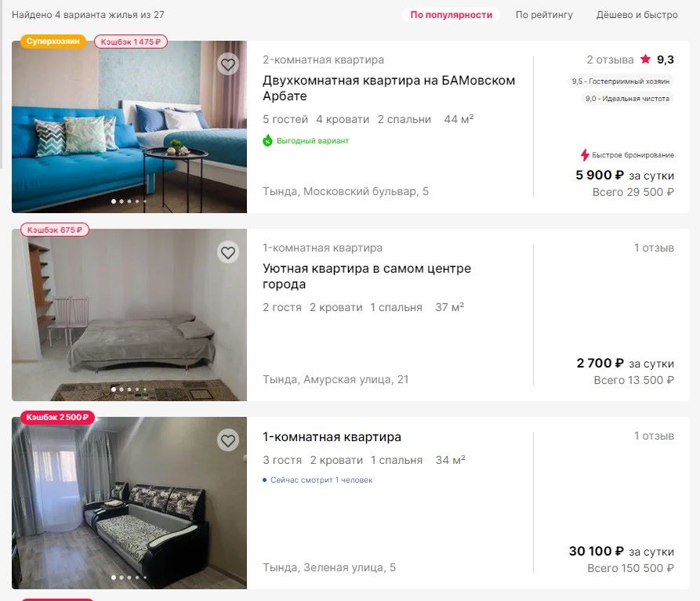View the grey bed room photo
700x601 pixels.
(x=129, y=315)
